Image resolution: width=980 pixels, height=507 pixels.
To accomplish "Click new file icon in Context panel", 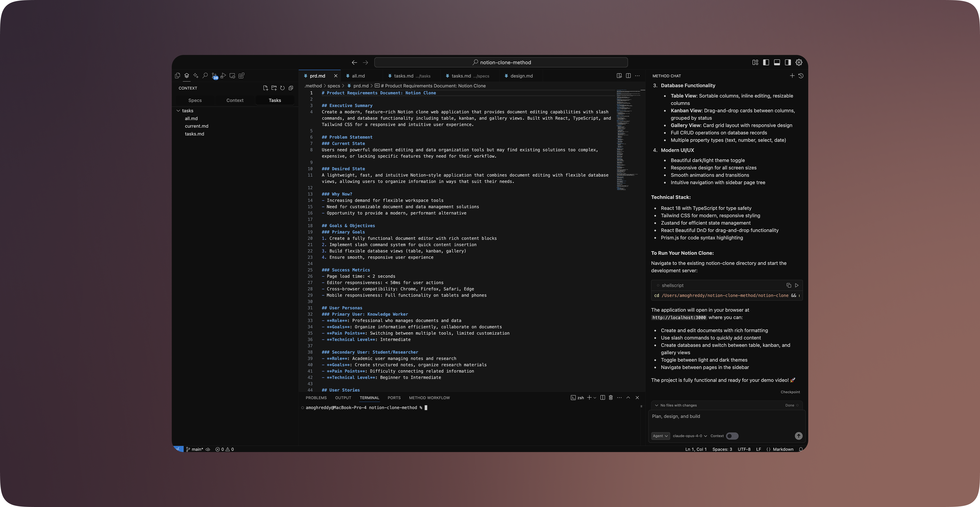I will (x=265, y=88).
